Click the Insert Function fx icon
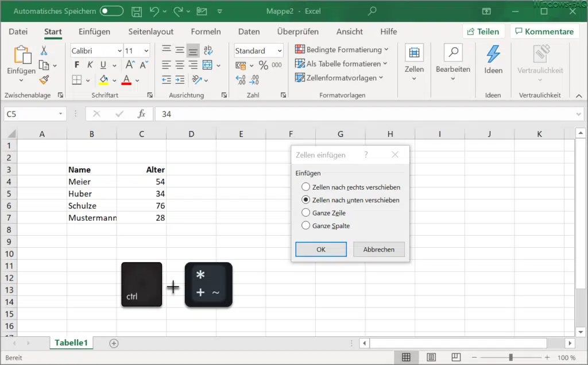The height and width of the screenshot is (365, 588). tap(142, 114)
